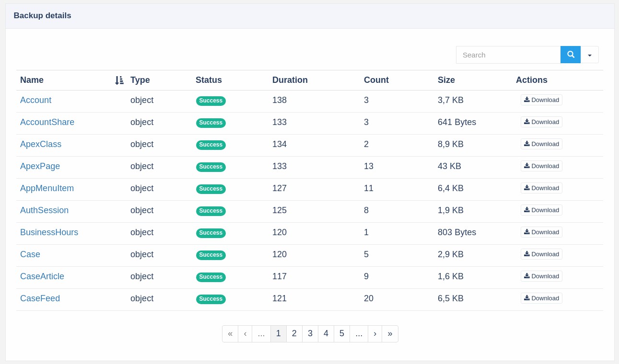Viewport: 619px width, 364px height.
Task: Click the Success badge in CaseFeed row
Action: click(x=211, y=299)
